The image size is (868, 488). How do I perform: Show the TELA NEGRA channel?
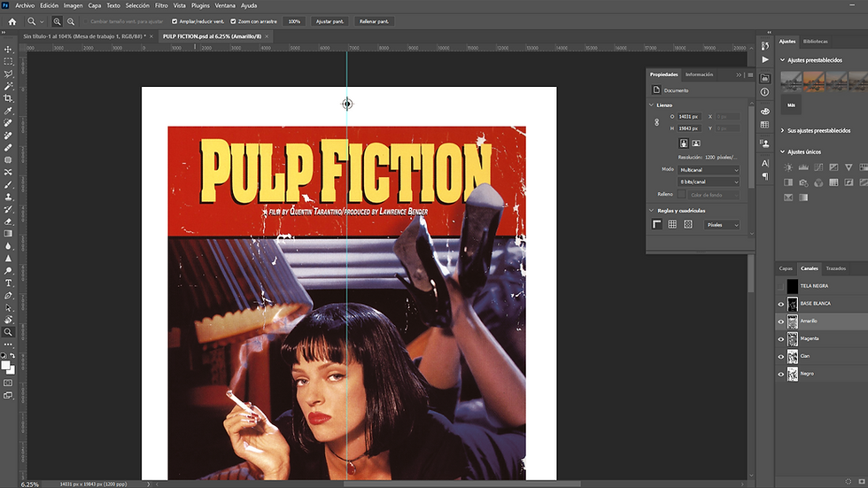pos(780,286)
